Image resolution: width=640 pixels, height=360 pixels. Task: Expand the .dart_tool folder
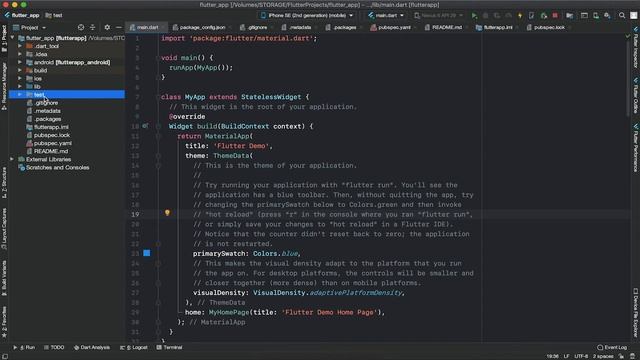point(20,46)
